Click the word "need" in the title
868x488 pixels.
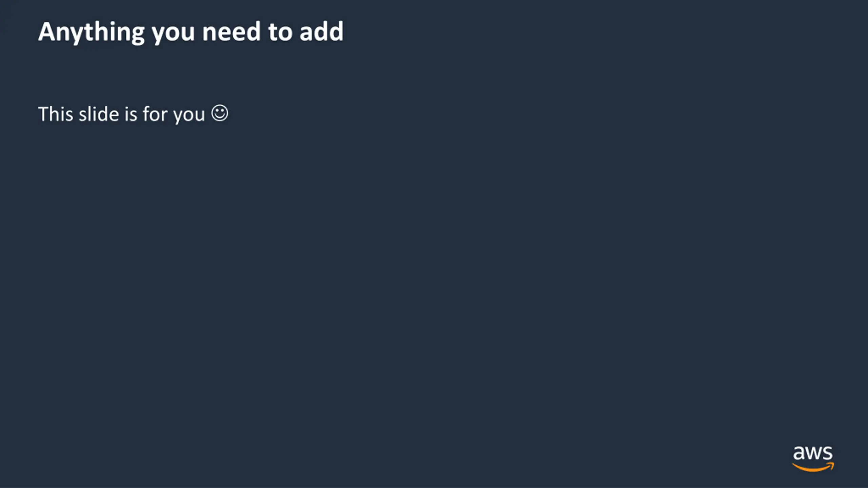[x=231, y=31]
